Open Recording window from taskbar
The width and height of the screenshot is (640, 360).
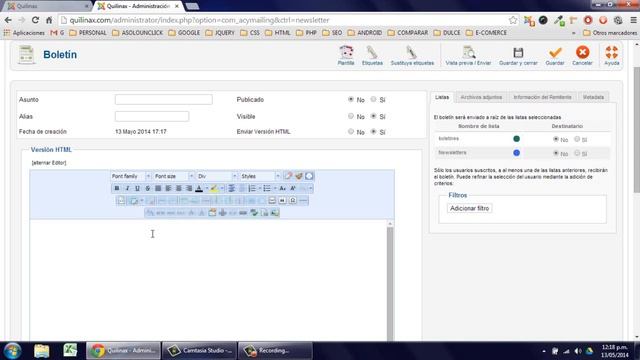276,351
